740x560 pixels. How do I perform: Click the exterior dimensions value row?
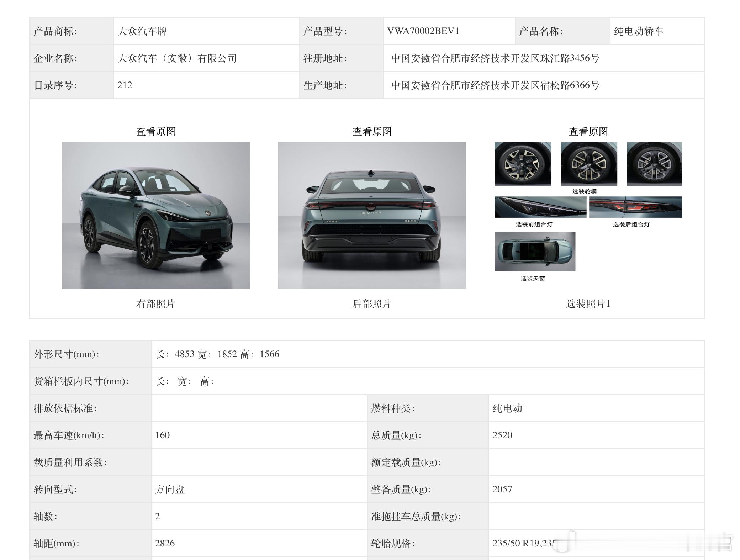tap(217, 354)
